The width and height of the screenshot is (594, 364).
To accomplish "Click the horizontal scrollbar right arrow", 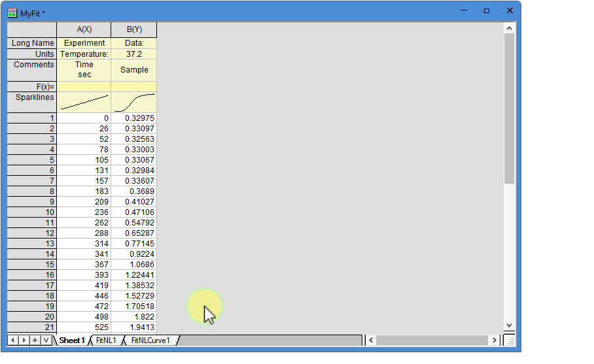I will coord(494,340).
